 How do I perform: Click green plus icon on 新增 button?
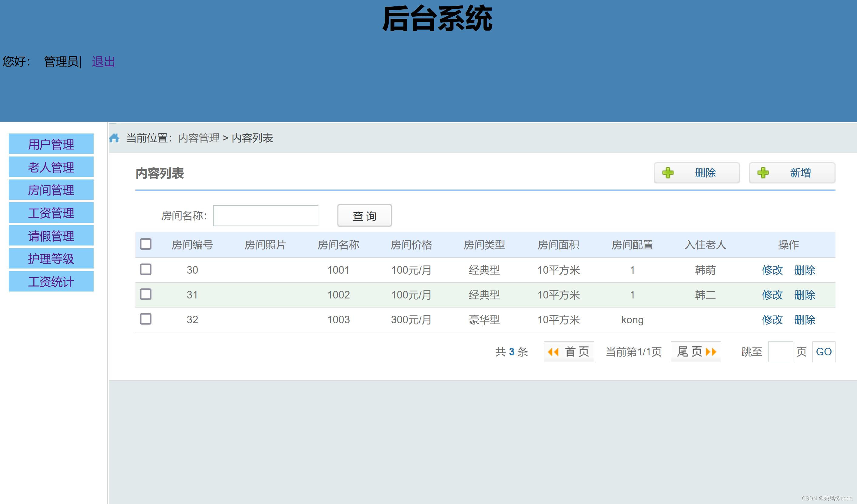point(763,173)
